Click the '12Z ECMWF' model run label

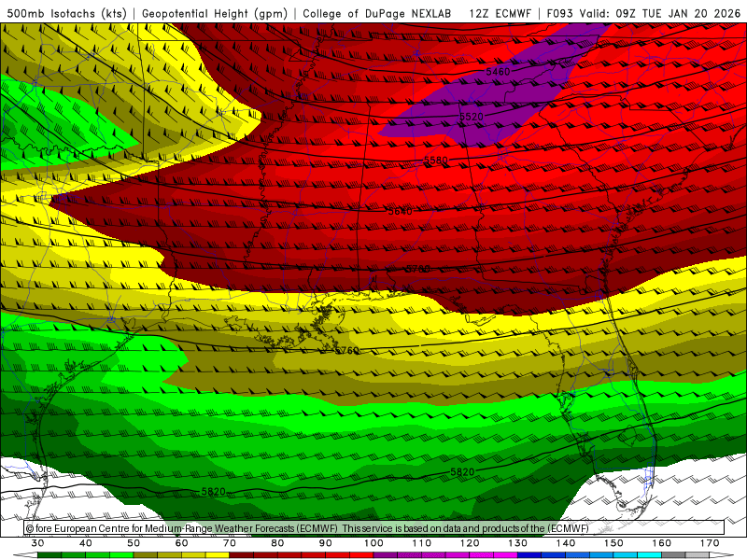pyautogui.click(x=500, y=13)
